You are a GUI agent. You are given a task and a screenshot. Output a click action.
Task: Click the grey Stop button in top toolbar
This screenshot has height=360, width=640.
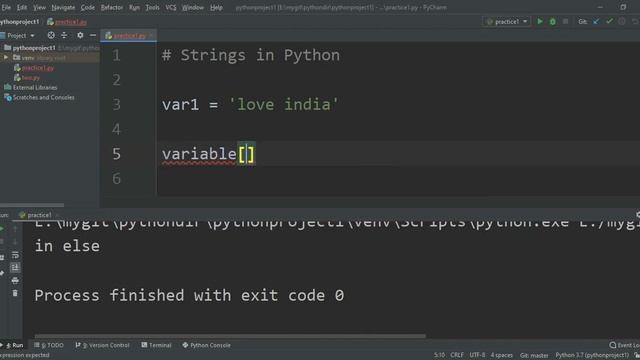565,22
